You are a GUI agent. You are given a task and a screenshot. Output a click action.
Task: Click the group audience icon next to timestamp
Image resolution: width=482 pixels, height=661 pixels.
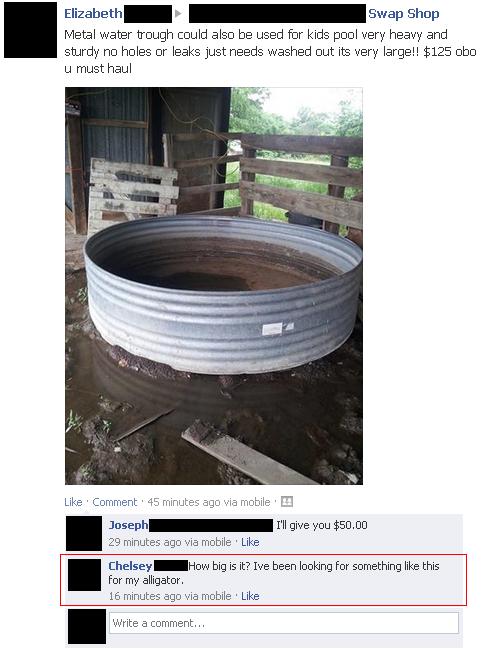pyautogui.click(x=287, y=502)
